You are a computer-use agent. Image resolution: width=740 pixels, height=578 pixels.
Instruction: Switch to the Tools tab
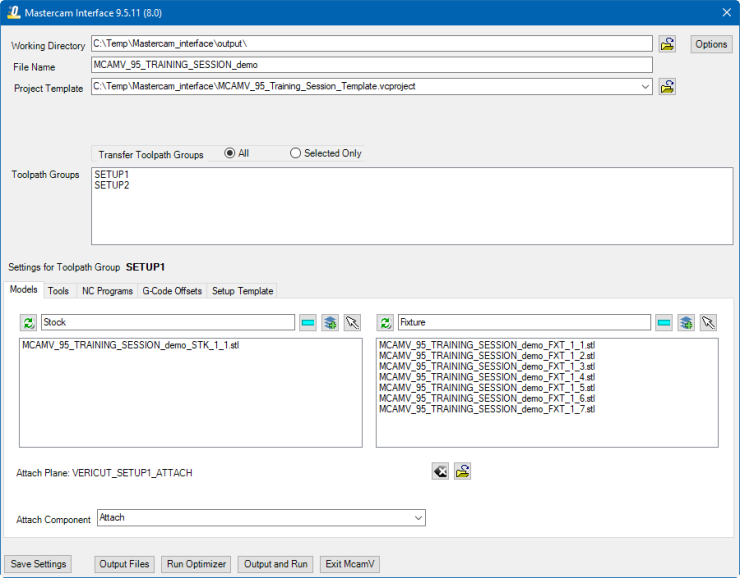pyautogui.click(x=59, y=291)
